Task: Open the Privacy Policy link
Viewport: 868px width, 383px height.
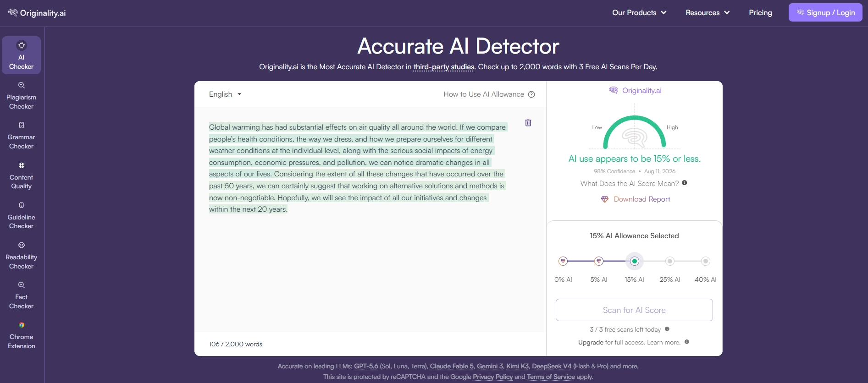Action: click(492, 377)
